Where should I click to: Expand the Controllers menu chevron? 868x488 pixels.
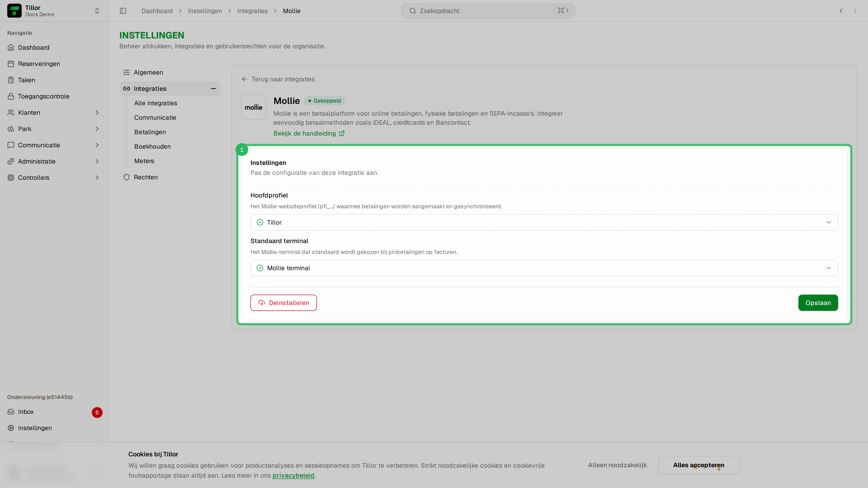[97, 178]
